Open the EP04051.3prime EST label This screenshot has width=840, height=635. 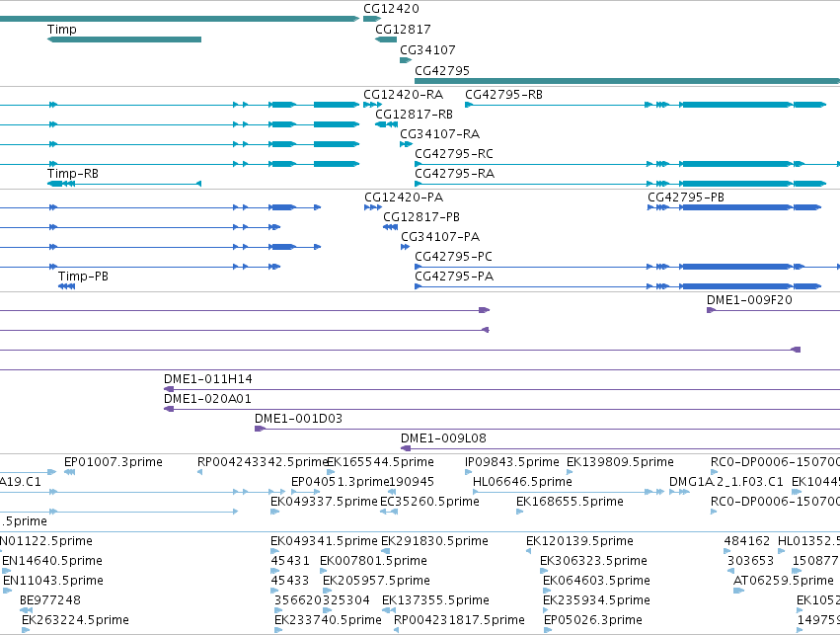341,483
